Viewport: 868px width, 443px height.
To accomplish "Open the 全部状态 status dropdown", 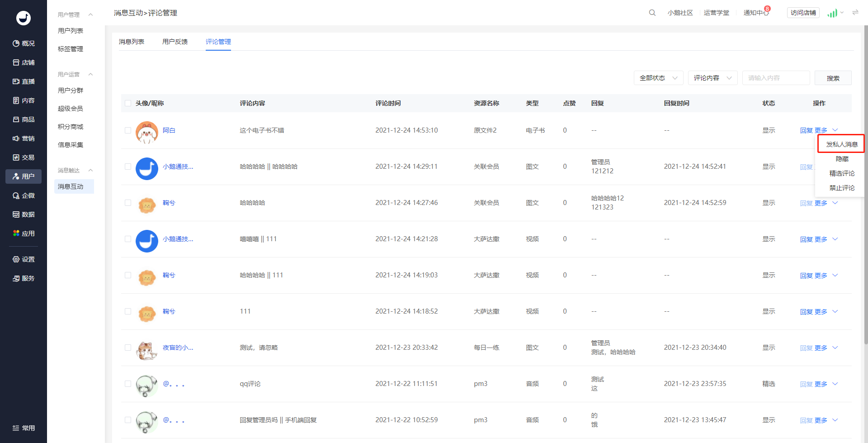I will [x=658, y=78].
